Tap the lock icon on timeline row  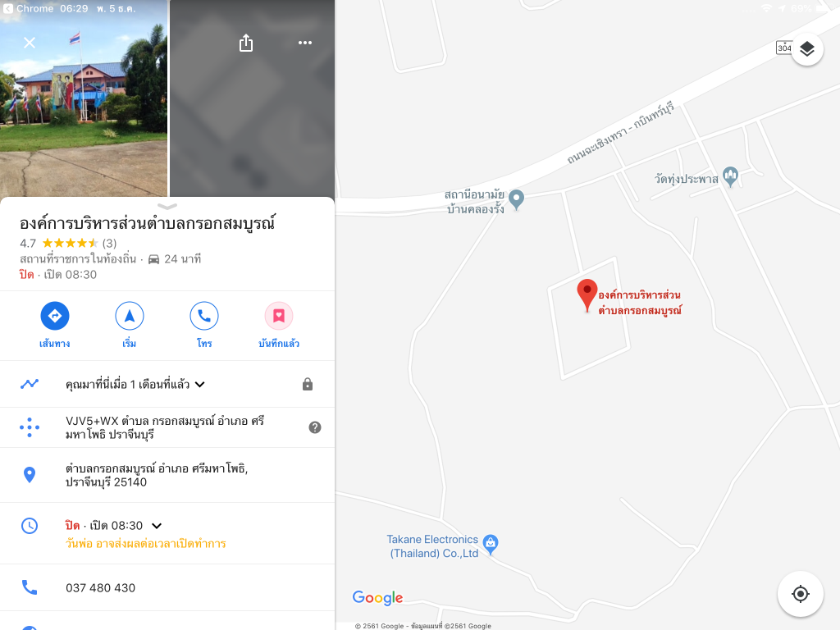click(x=308, y=384)
